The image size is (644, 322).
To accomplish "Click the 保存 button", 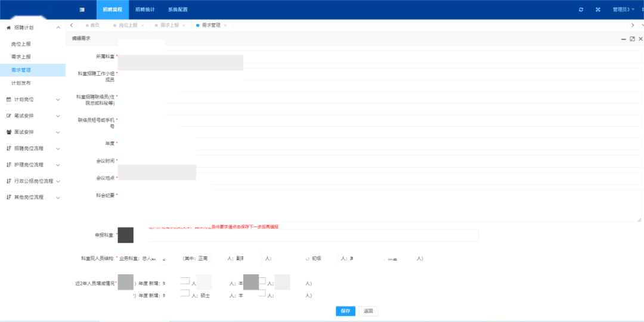I will [x=345, y=311].
